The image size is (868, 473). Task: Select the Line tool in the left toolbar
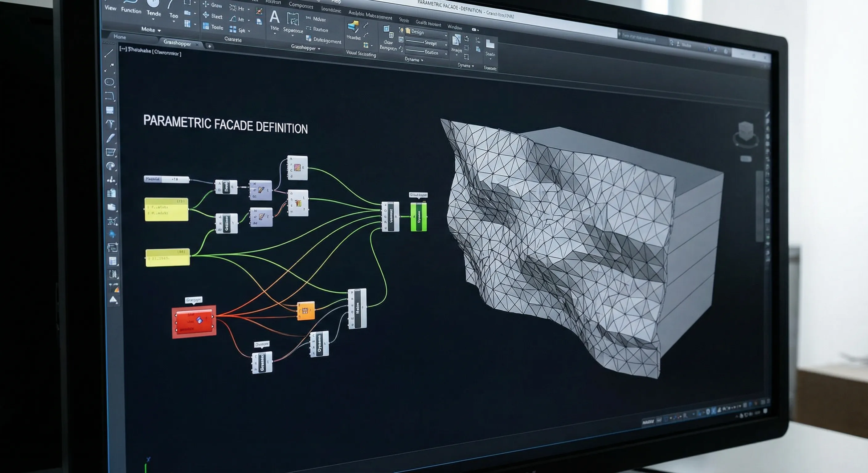click(x=109, y=53)
